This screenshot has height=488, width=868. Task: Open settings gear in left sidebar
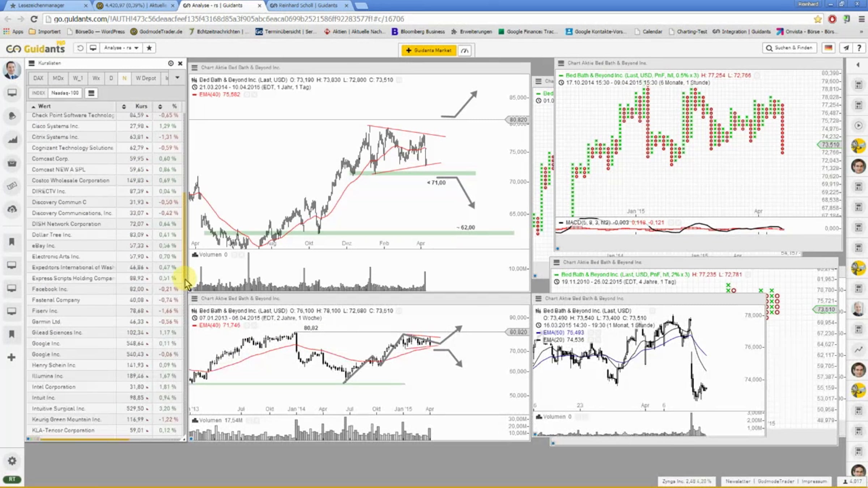tap(12, 461)
